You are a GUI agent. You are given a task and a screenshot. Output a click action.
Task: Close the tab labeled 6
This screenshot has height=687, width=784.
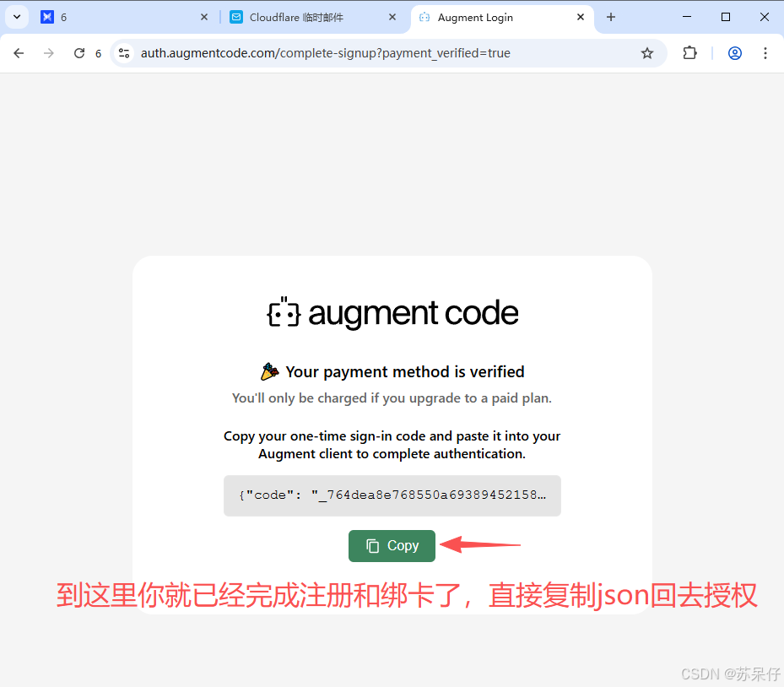[x=204, y=17]
